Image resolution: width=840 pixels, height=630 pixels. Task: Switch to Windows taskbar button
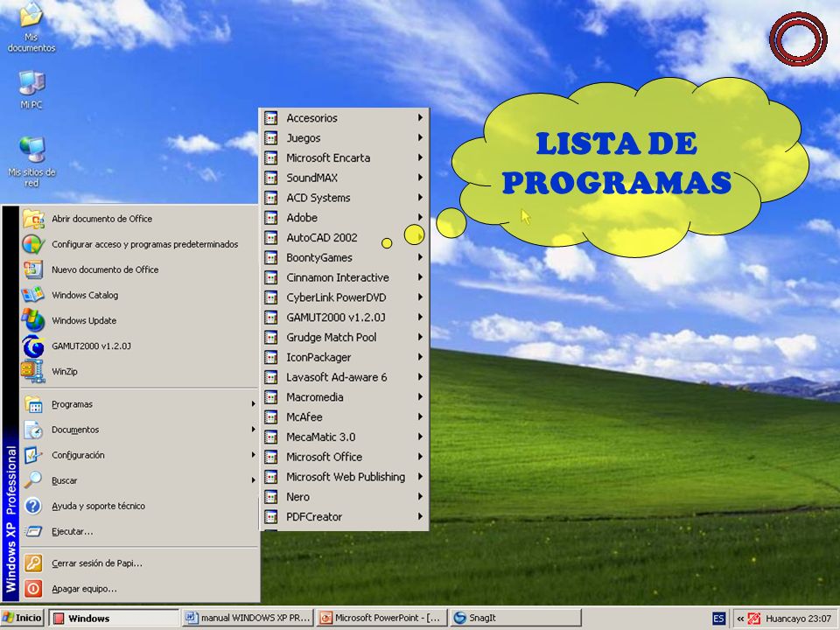point(114,619)
